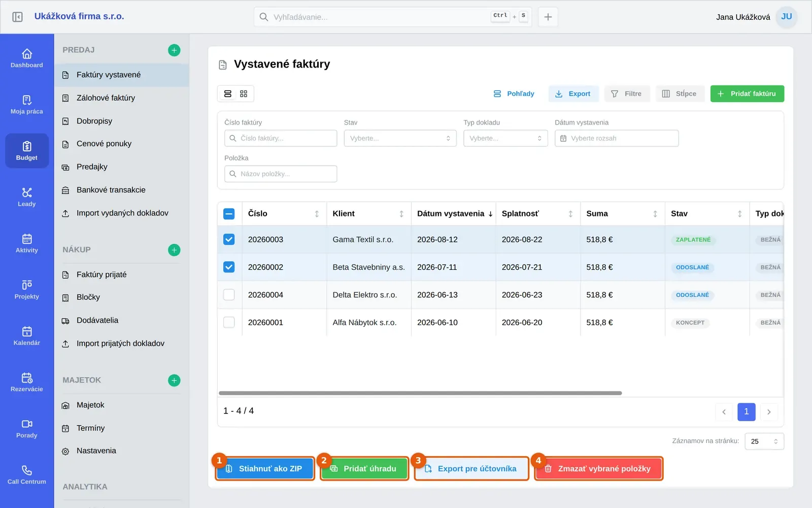Viewport: 812px width, 508px height.
Task: Open Dátum vystavenia range picker
Action: pos(617,138)
